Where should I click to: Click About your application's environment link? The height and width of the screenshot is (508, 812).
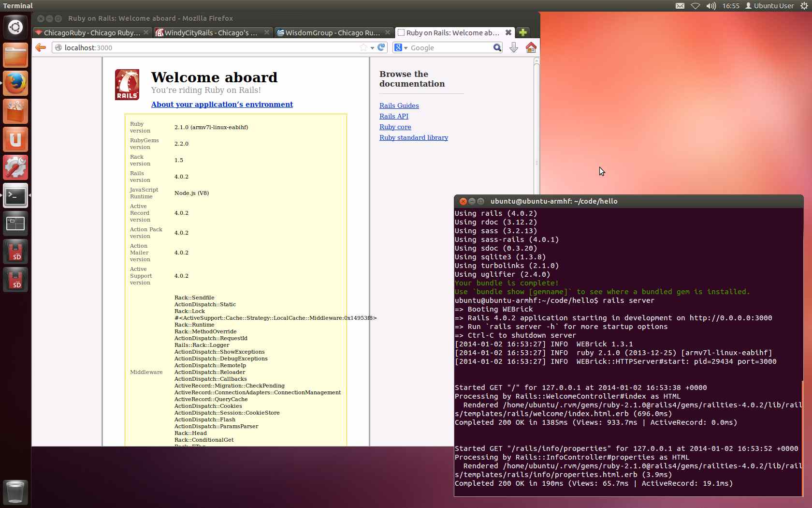pyautogui.click(x=222, y=105)
